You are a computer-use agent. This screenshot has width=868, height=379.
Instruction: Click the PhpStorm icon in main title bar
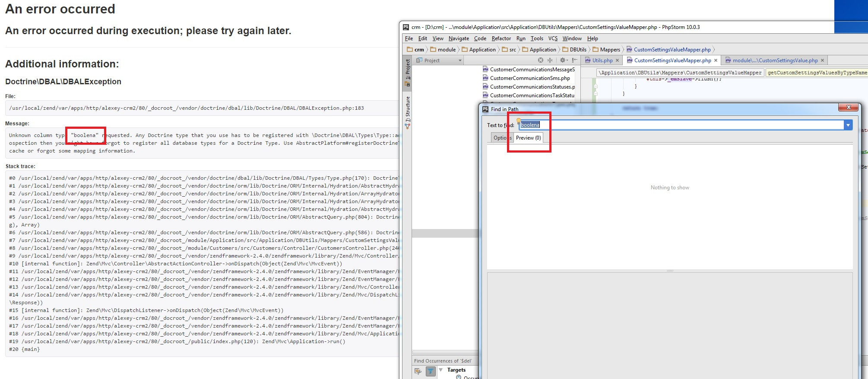(x=406, y=27)
